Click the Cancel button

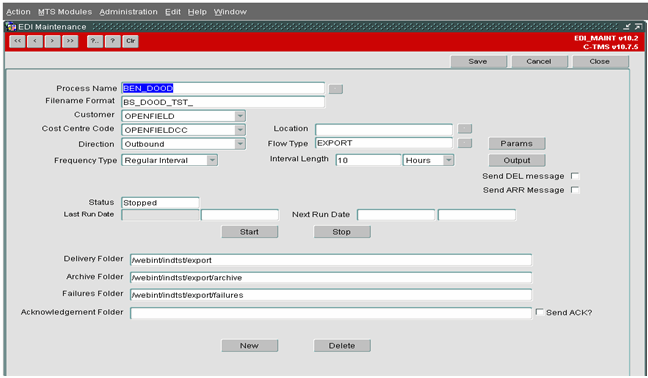tap(539, 62)
